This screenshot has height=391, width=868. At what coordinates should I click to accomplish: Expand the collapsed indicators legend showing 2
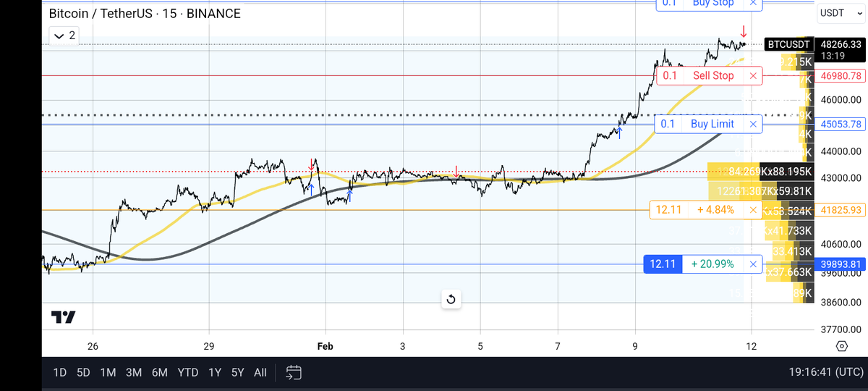coord(64,35)
